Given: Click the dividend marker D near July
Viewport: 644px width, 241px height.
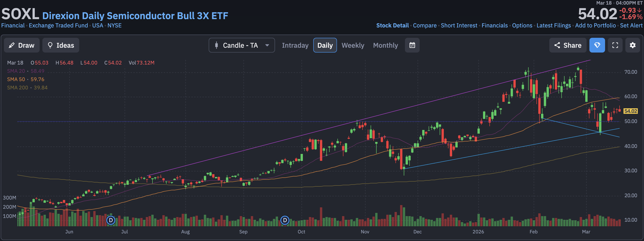Looking at the screenshot, I should [111, 220].
